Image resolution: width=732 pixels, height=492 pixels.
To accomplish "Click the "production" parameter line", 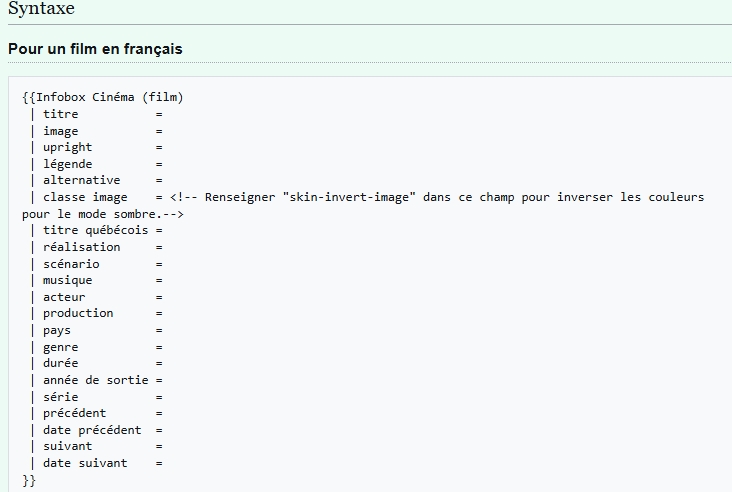I will coord(78,313).
